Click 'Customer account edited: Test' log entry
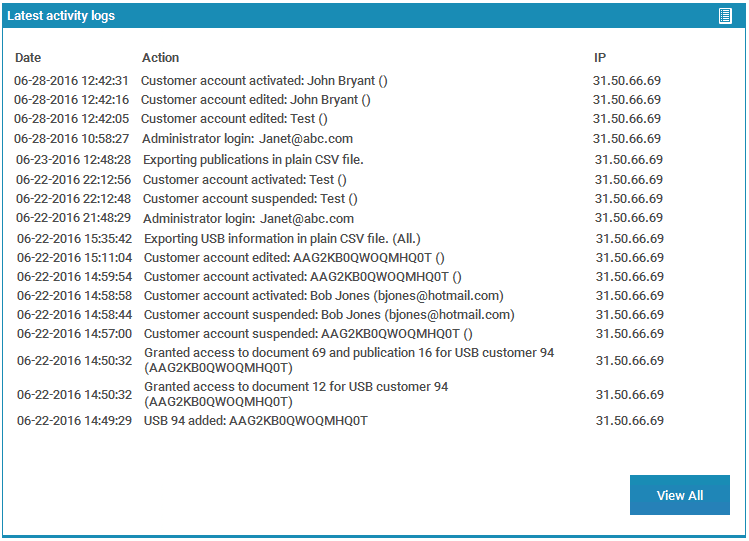The height and width of the screenshot is (541, 749). (x=234, y=119)
